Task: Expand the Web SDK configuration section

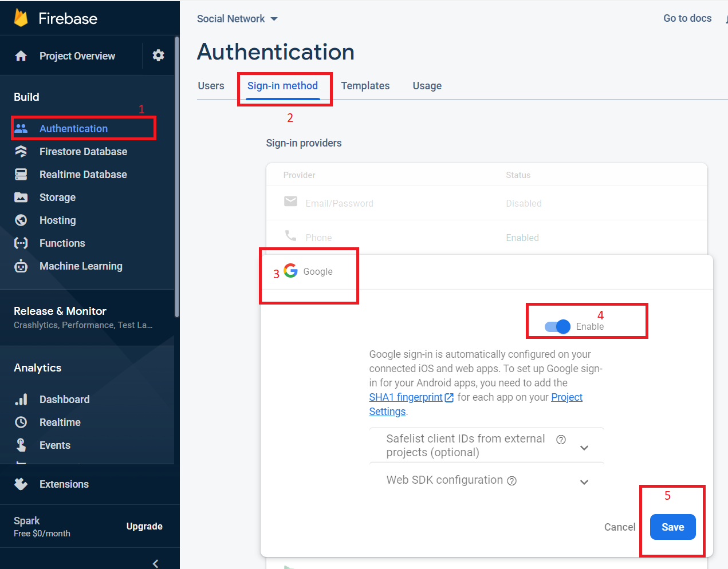Action: pos(584,482)
